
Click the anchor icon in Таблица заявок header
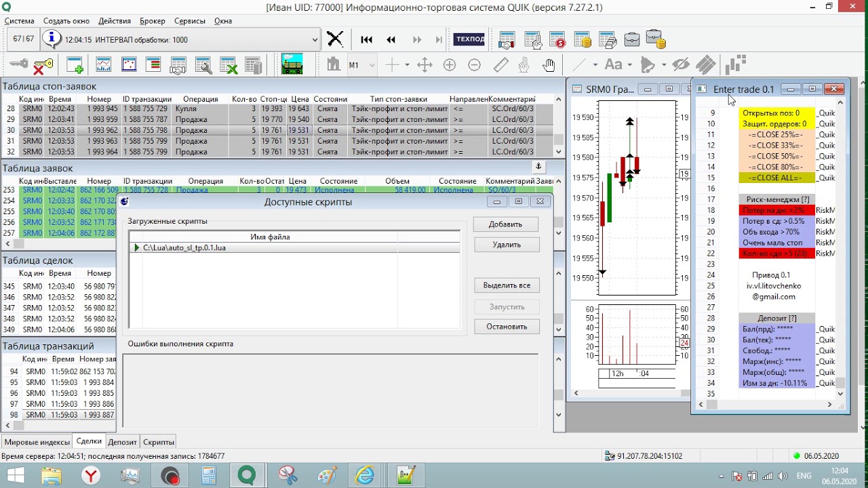pyautogui.click(x=538, y=166)
